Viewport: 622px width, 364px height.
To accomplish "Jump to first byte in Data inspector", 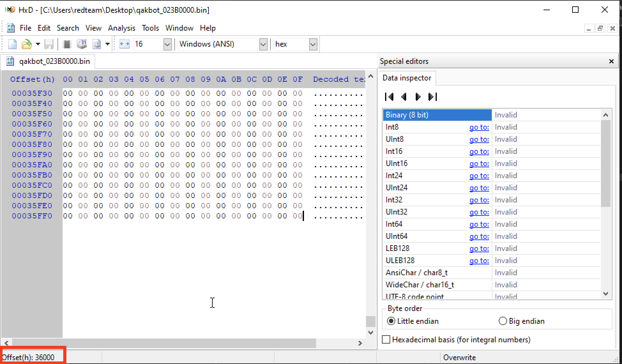I will point(389,97).
